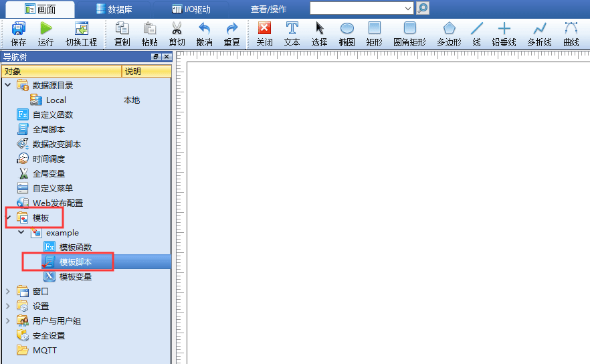Click the magnifier search button
The width and height of the screenshot is (590, 364).
click(x=423, y=8)
